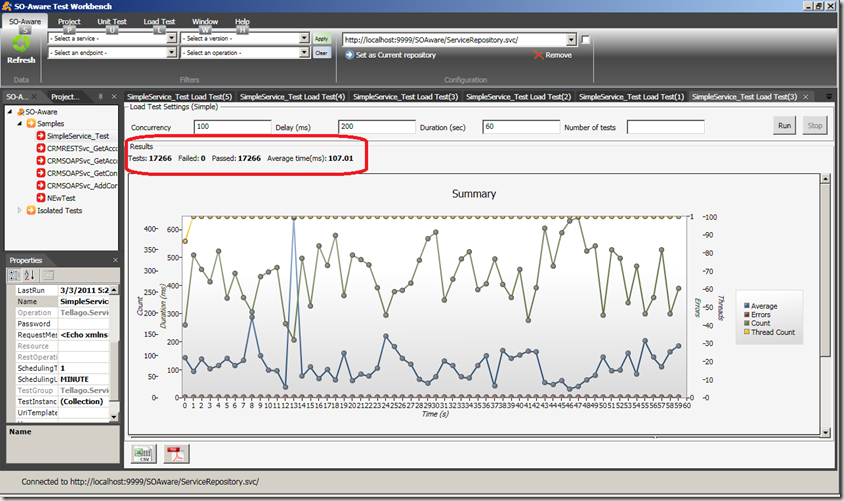
Task: Collapse the SO-Aware root tree node
Action: (10, 112)
